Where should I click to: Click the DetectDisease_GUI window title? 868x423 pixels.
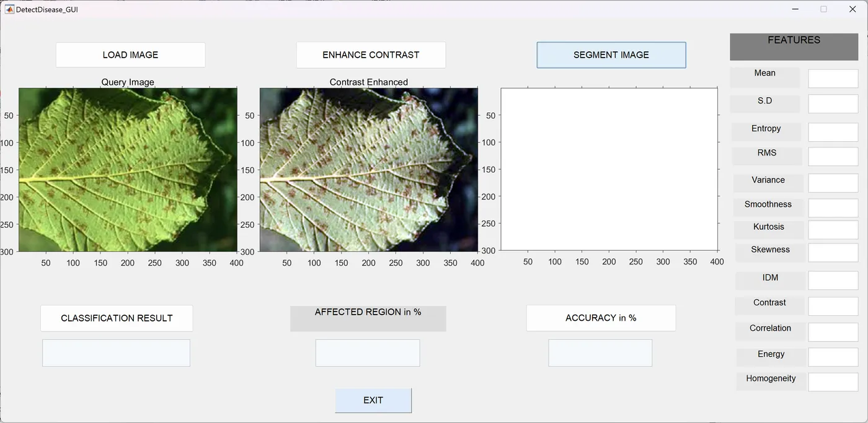pos(47,9)
